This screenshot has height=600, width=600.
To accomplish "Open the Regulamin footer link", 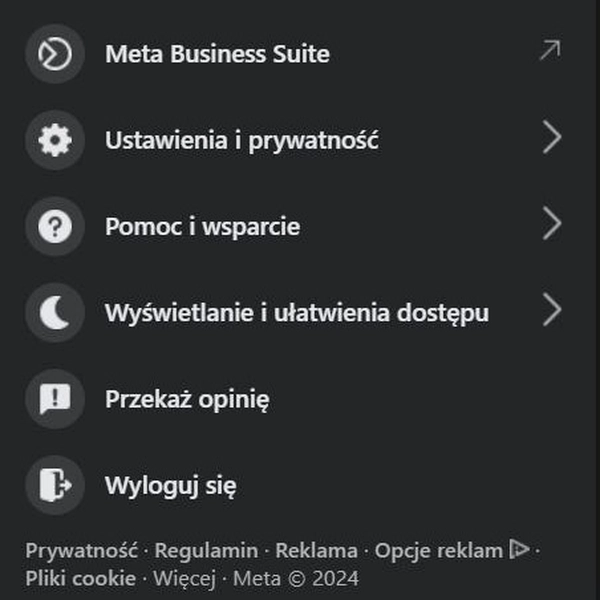I will tap(206, 551).
